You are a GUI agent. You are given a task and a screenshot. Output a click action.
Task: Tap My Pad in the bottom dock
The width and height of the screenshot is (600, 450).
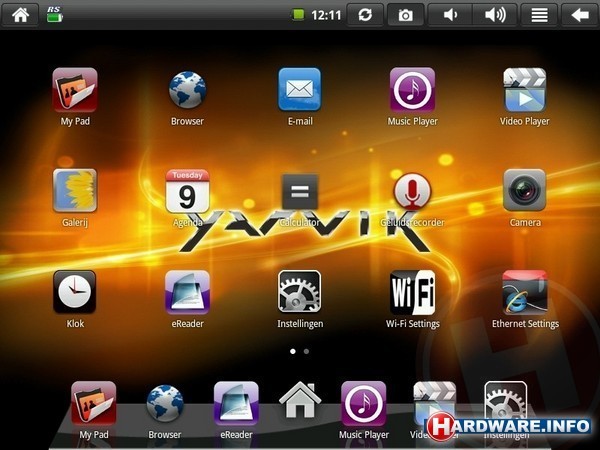pos(94,404)
